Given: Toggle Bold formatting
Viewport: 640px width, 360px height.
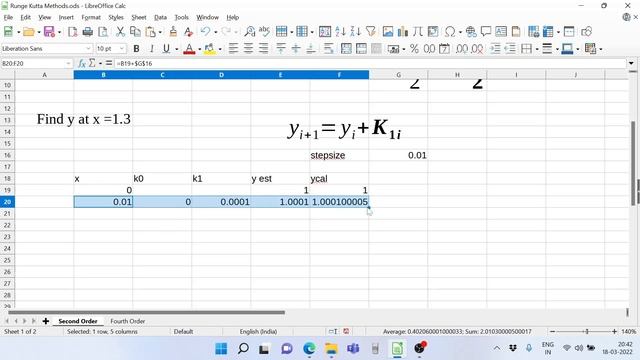Looking at the screenshot, I should pos(136,49).
